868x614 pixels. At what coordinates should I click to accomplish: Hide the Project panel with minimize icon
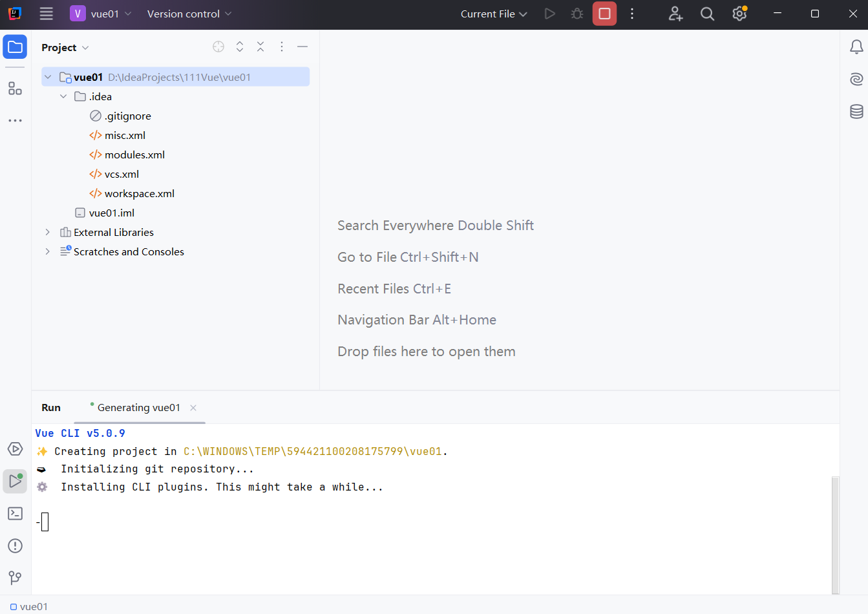point(302,47)
